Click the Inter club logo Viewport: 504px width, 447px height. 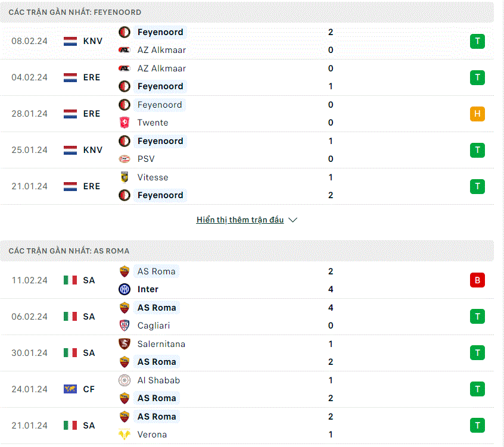pos(125,289)
